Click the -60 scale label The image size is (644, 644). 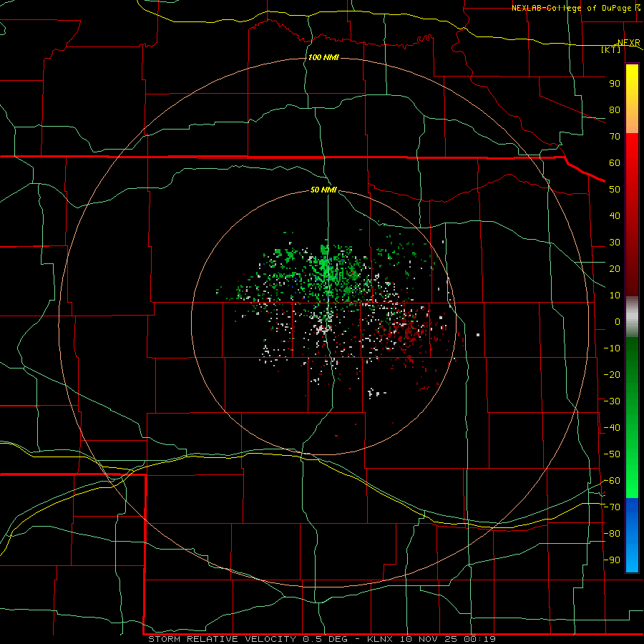pos(612,481)
